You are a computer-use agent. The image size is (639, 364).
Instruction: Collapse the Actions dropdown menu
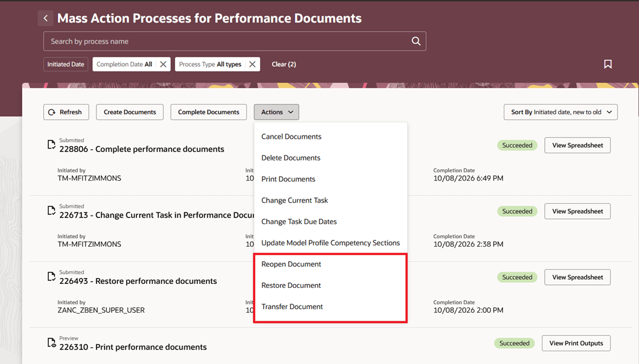(x=277, y=112)
